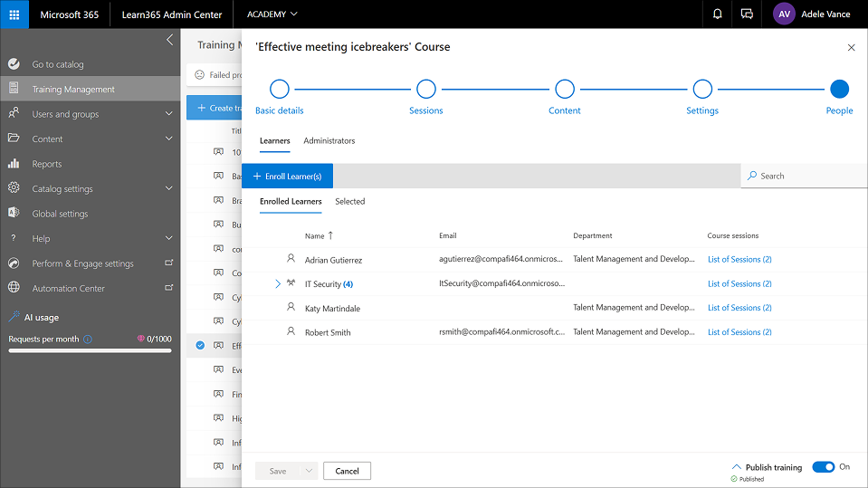868x488 pixels.
Task: Click the Learn365 Admin Center title
Action: pos(172,14)
